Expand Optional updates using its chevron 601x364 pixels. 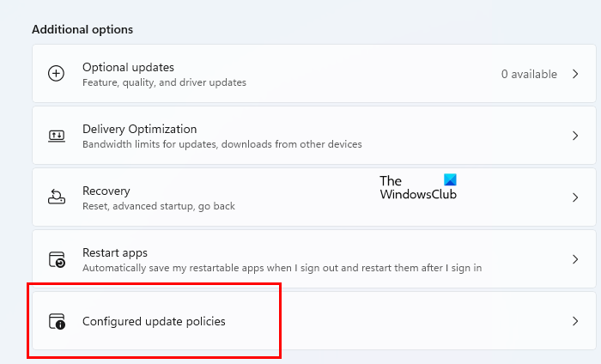[575, 74]
